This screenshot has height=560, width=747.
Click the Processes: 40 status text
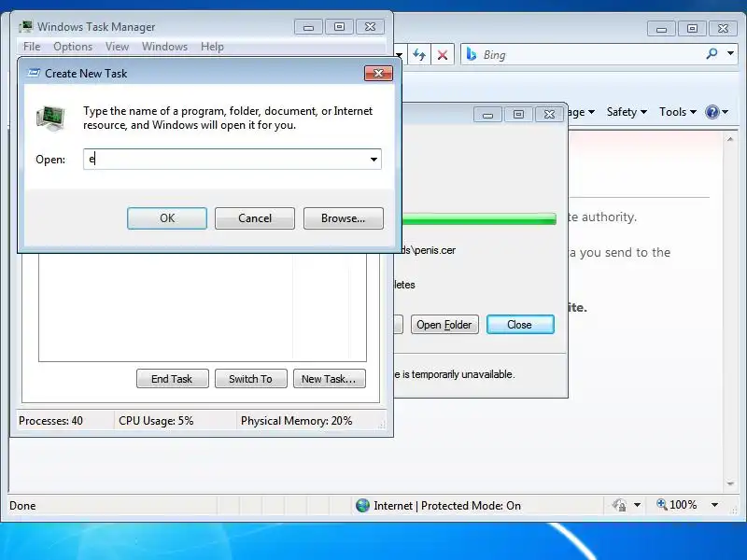click(x=50, y=421)
